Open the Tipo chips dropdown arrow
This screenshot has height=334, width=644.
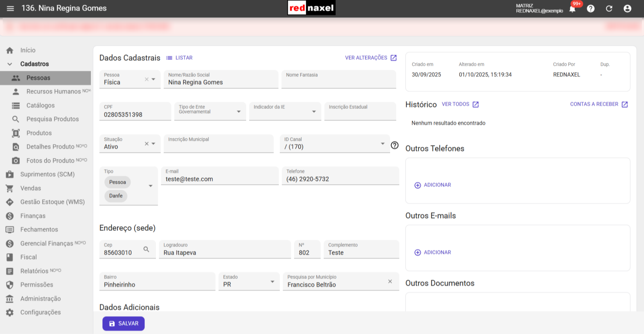[x=151, y=186]
